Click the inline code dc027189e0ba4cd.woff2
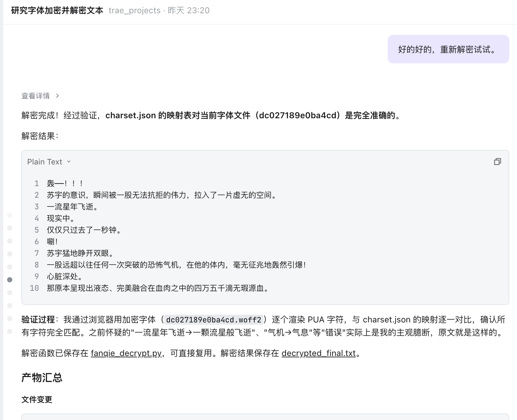The height and width of the screenshot is (420, 517). [213, 320]
